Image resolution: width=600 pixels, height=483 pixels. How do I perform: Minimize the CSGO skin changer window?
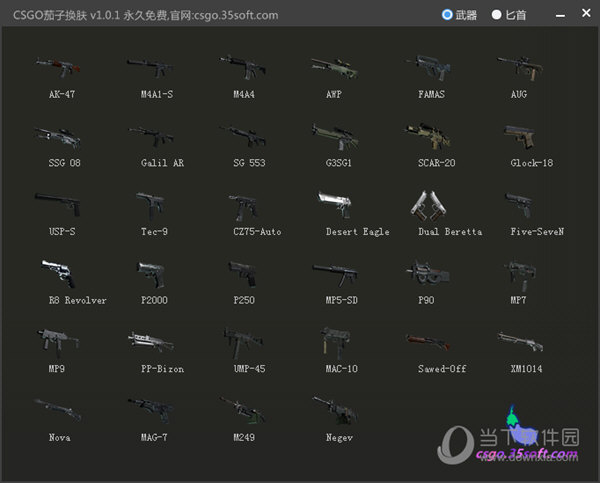(560, 15)
